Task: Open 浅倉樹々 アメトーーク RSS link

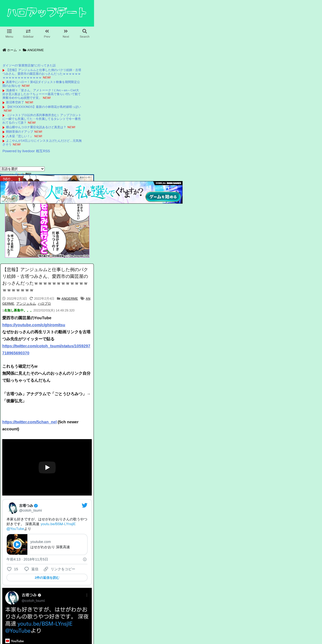Action: pyautogui.click(x=41, y=94)
